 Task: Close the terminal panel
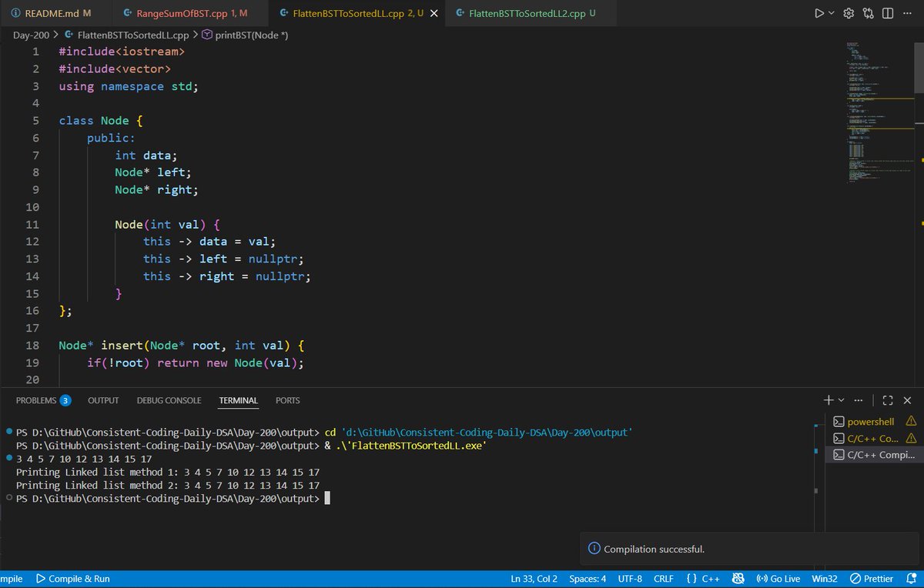907,400
